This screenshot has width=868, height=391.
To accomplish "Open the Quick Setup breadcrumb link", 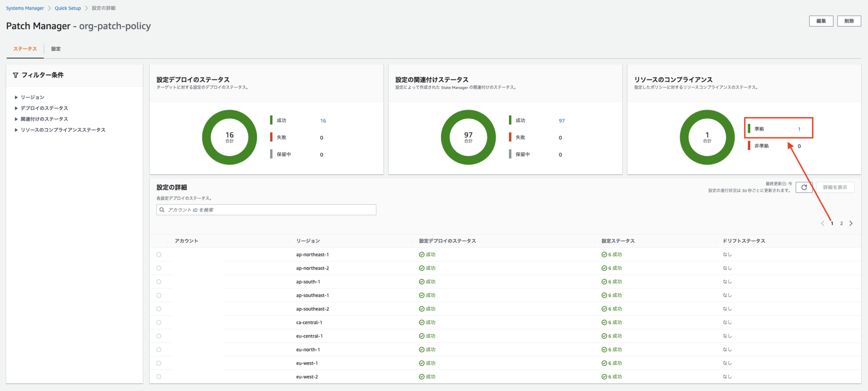I will (67, 8).
